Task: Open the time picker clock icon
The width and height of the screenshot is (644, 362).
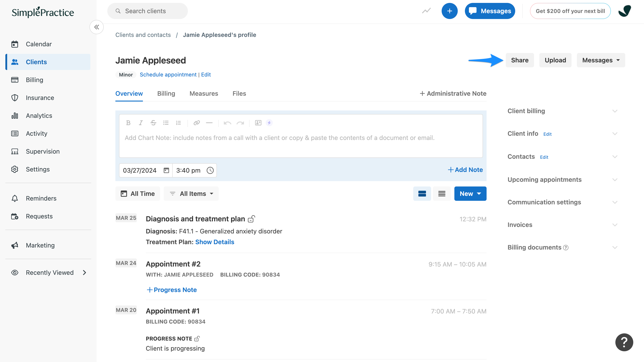Action: 210,171
